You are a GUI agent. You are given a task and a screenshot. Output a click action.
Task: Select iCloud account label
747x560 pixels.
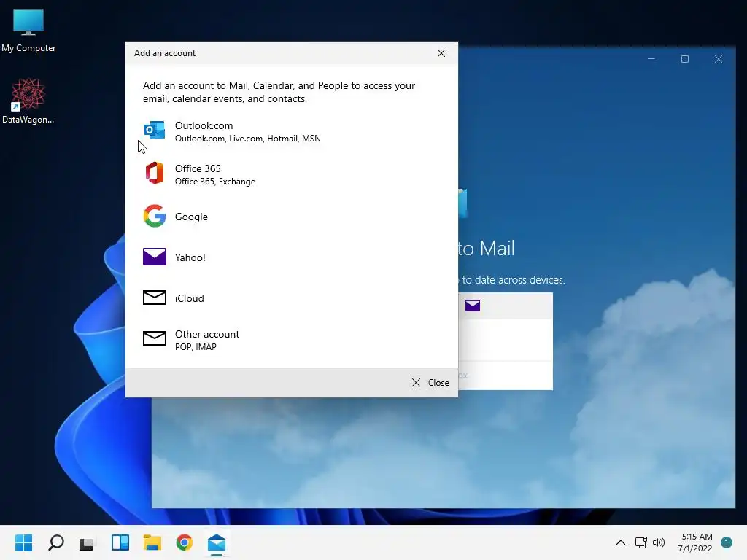click(189, 298)
